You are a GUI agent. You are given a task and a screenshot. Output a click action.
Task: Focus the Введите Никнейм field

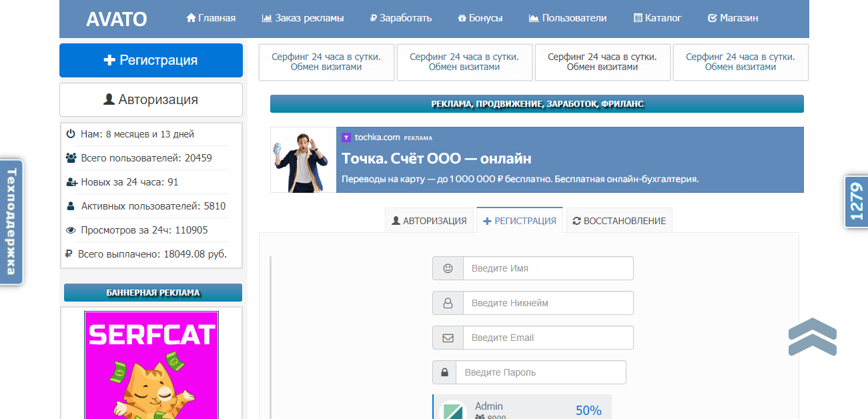(x=548, y=303)
